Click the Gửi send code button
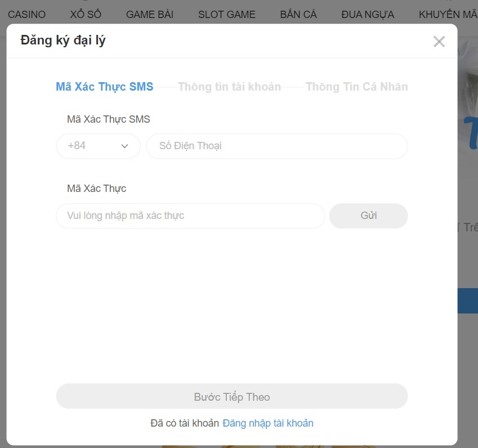Image resolution: width=478 pixels, height=448 pixels. coord(368,216)
